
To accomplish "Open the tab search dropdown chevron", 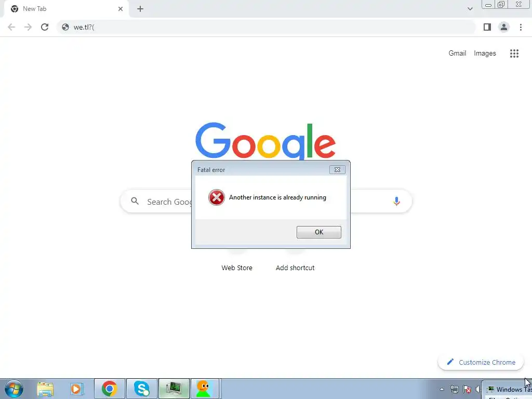I will point(470,9).
